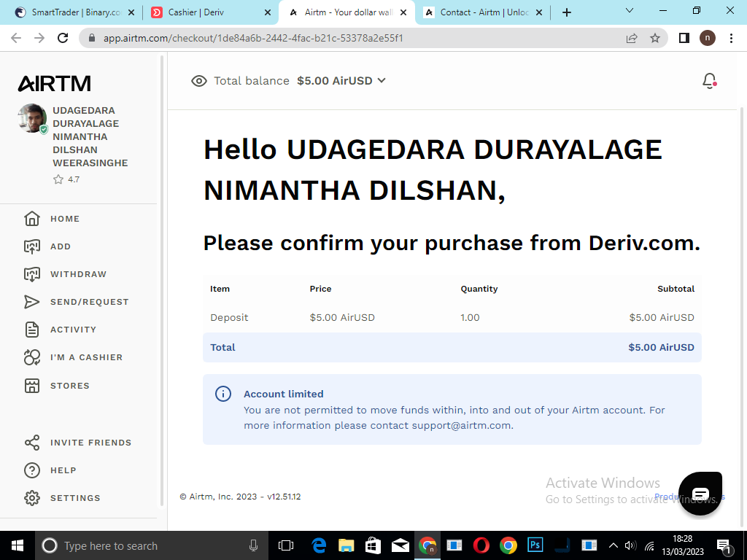Click the Help sidebar item

pyautogui.click(x=63, y=470)
